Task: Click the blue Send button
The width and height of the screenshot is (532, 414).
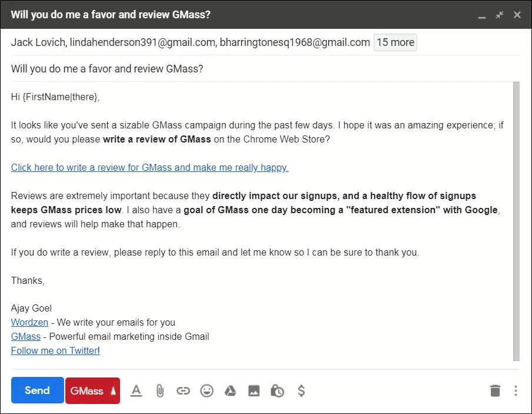Action: (x=37, y=390)
